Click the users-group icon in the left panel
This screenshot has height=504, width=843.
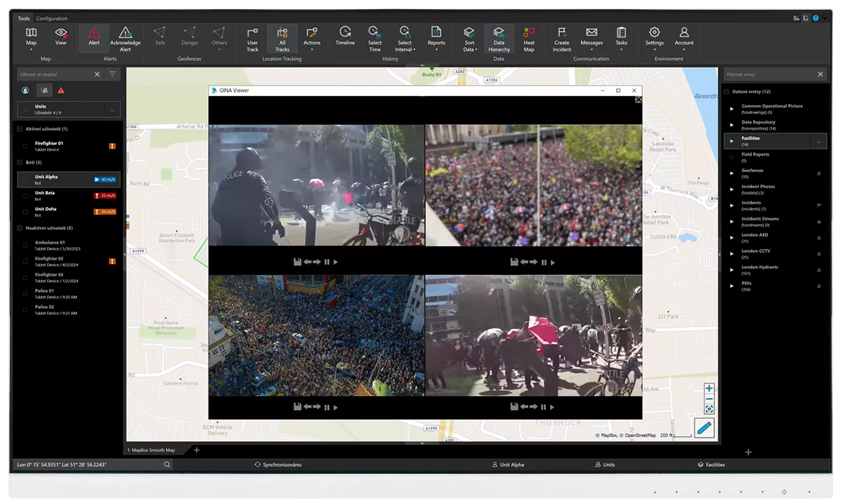[x=44, y=90]
